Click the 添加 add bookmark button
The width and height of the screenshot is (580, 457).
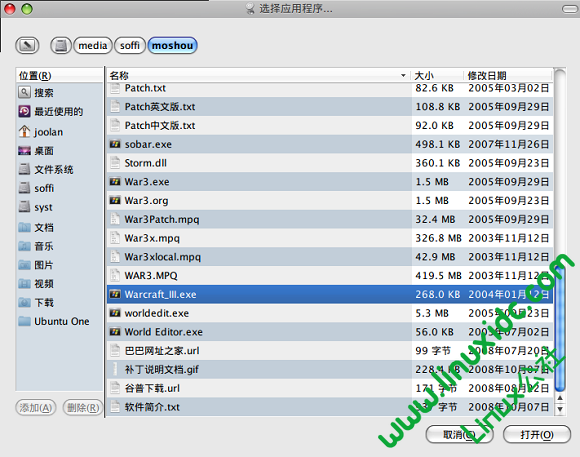pos(36,407)
